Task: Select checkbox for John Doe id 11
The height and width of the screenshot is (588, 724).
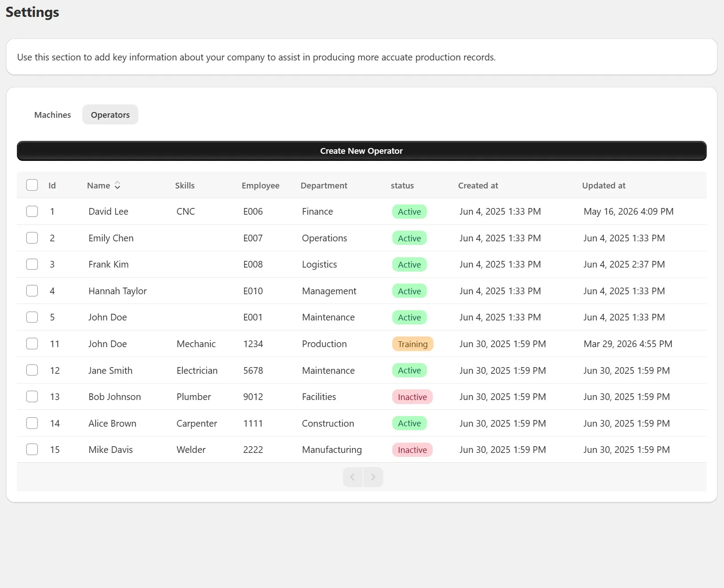Action: tap(32, 344)
